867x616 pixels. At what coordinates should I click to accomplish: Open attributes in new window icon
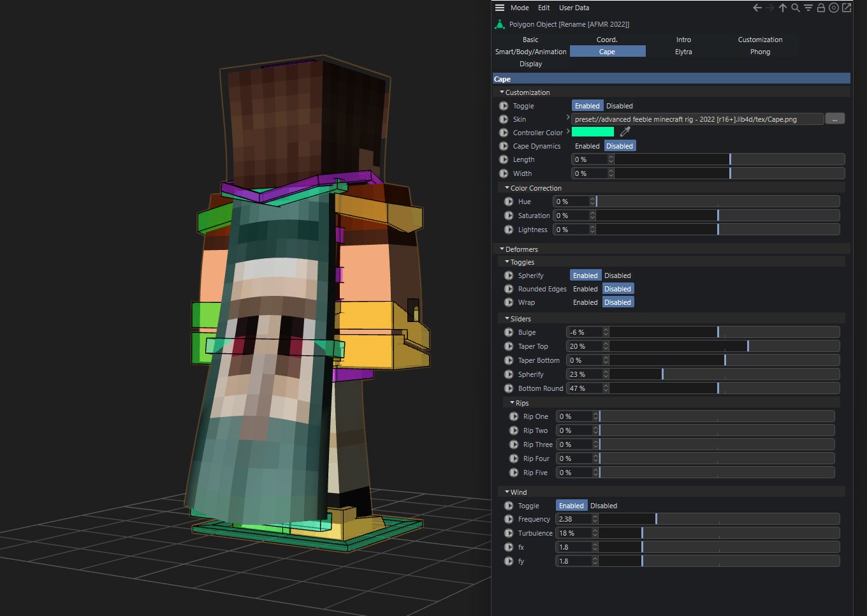click(x=847, y=8)
